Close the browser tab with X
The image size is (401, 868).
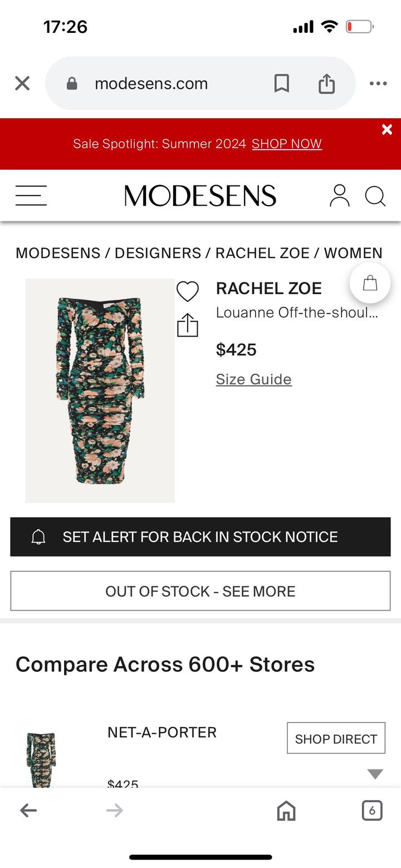[x=22, y=84]
